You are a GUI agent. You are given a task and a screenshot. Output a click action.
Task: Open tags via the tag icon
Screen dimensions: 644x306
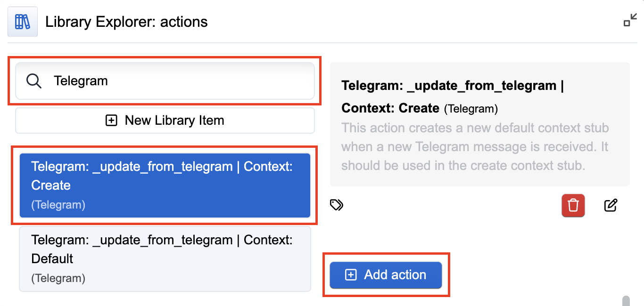pos(337,205)
